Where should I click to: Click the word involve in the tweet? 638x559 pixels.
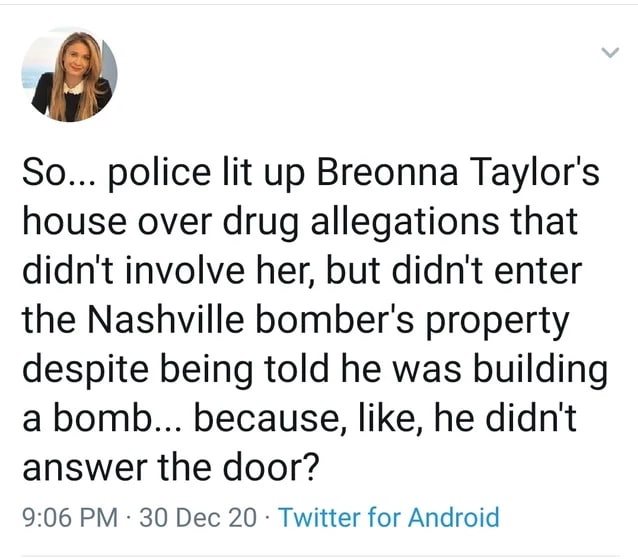coord(185,271)
